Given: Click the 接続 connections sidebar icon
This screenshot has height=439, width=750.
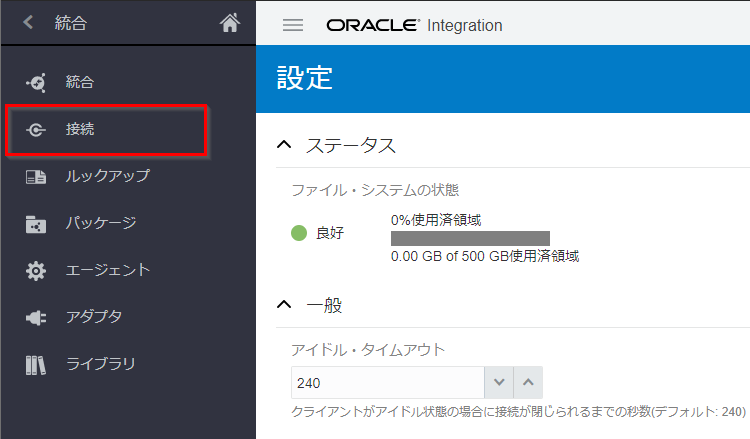Looking at the screenshot, I should (x=35, y=130).
